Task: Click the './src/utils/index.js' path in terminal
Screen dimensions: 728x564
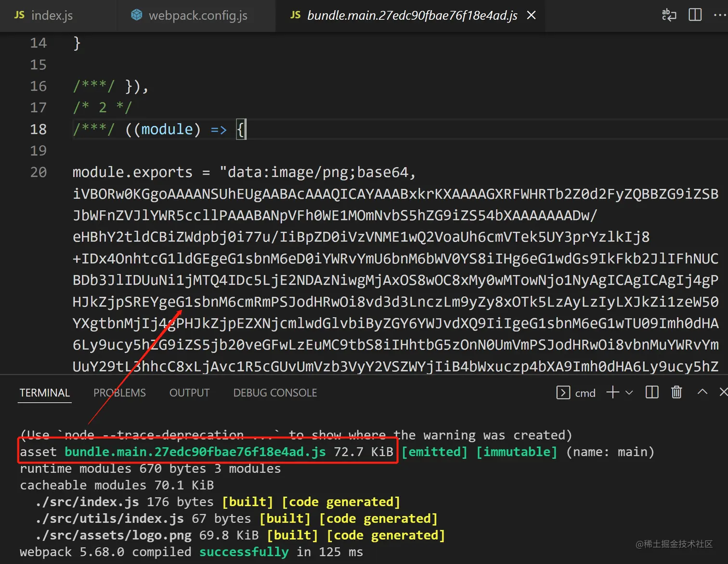Action: click(x=109, y=518)
